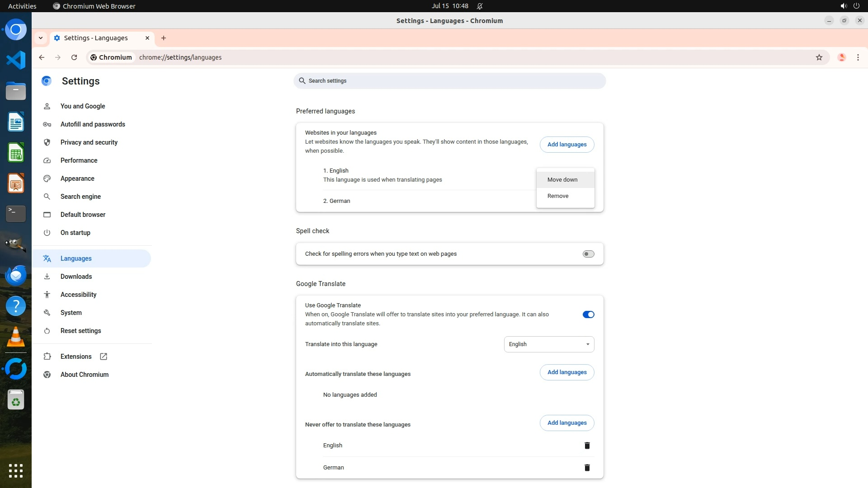The height and width of the screenshot is (488, 868).
Task: Expand the Translate into this language dropdown
Action: click(x=549, y=344)
